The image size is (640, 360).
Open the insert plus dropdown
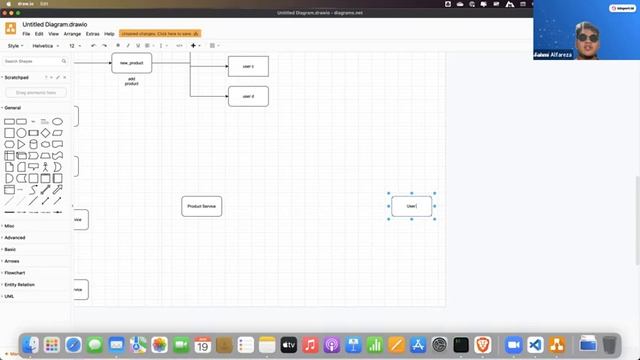coord(196,46)
